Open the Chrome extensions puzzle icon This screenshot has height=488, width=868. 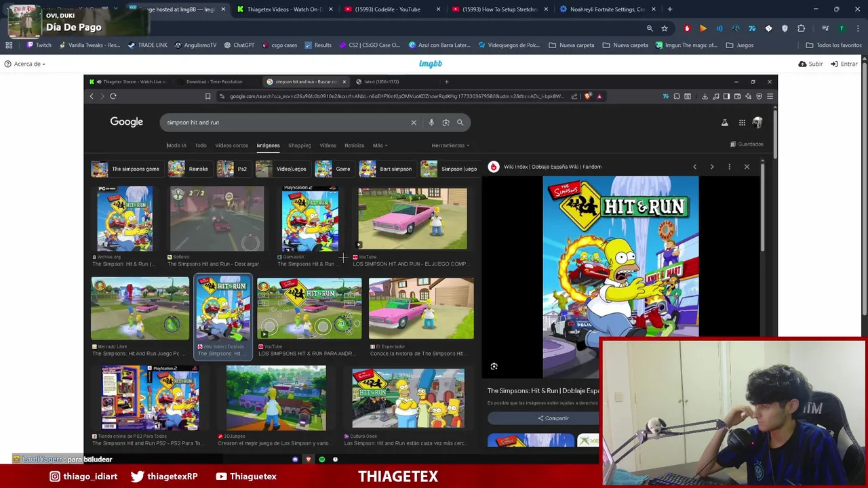[801, 28]
